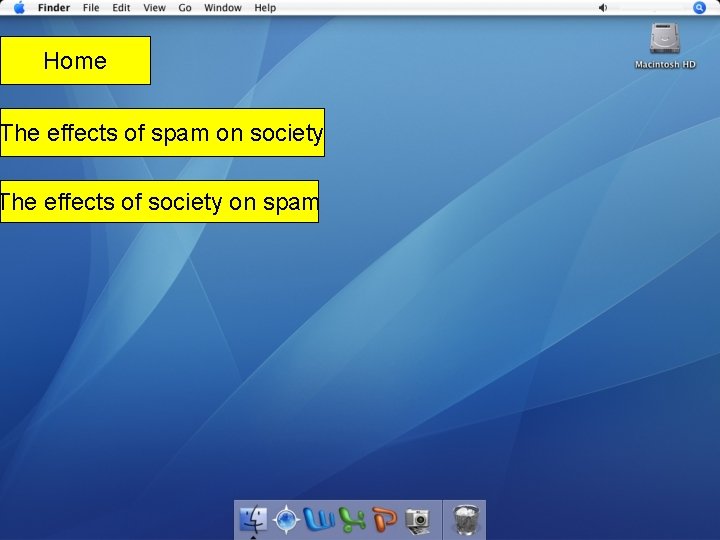The image size is (720, 540).
Task: Open the Finder menu
Action: coord(54,8)
